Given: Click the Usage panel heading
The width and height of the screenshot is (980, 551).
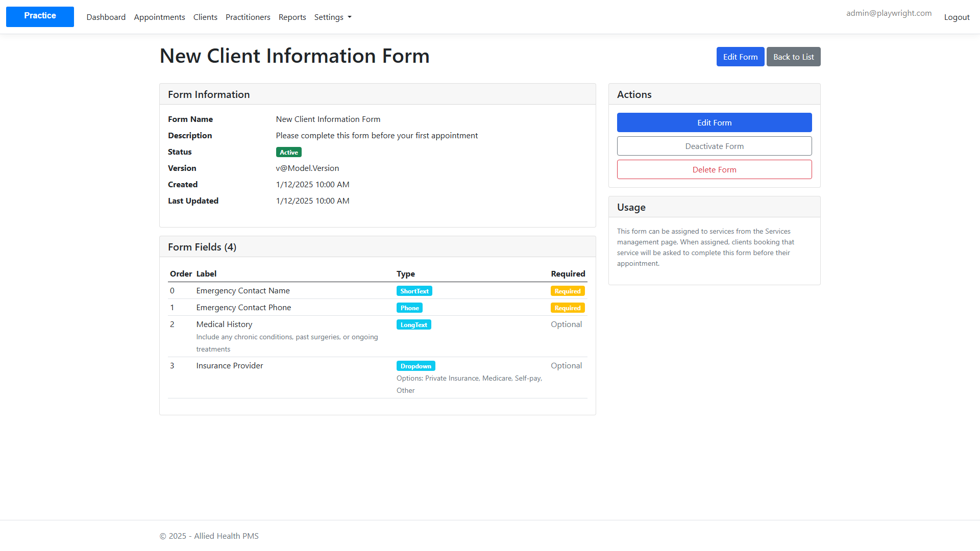Looking at the screenshot, I should click(631, 207).
